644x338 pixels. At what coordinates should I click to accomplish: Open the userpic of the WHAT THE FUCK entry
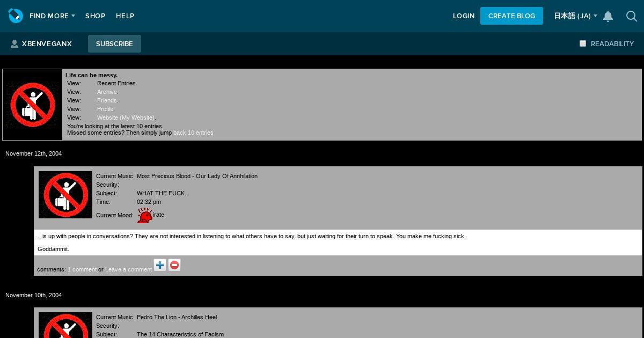point(65,195)
